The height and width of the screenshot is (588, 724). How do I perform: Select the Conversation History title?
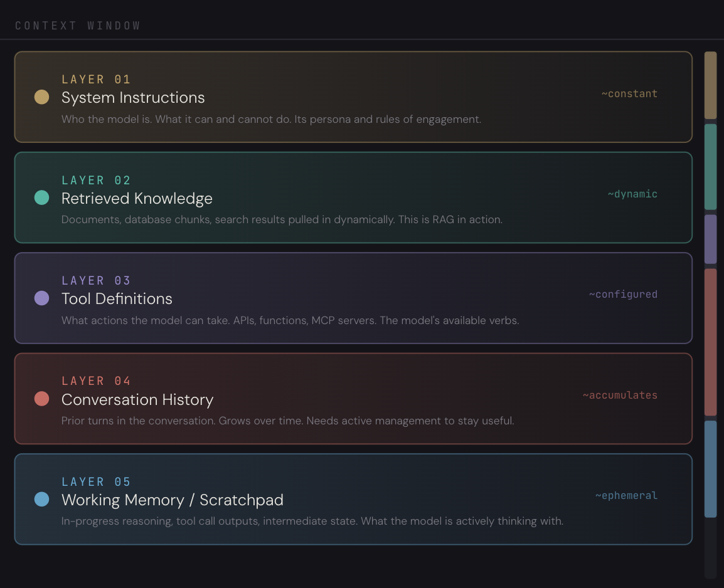(x=137, y=399)
